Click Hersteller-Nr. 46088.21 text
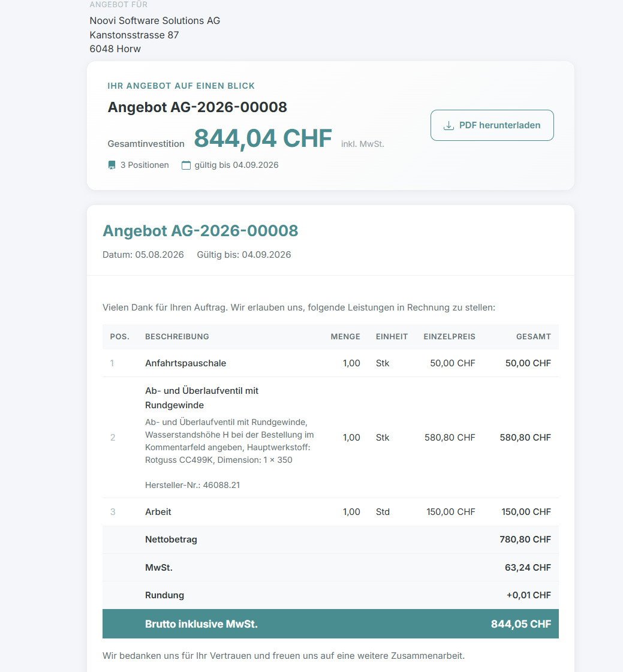 (x=192, y=485)
